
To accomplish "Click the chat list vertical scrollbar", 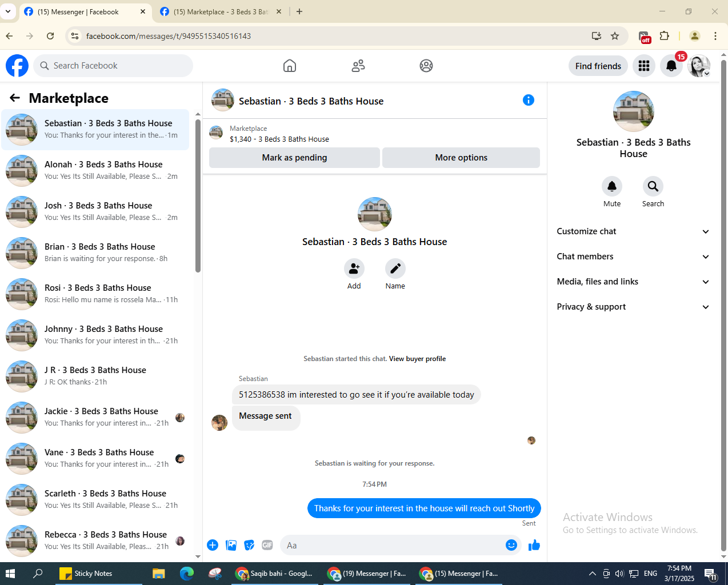I will (198, 195).
